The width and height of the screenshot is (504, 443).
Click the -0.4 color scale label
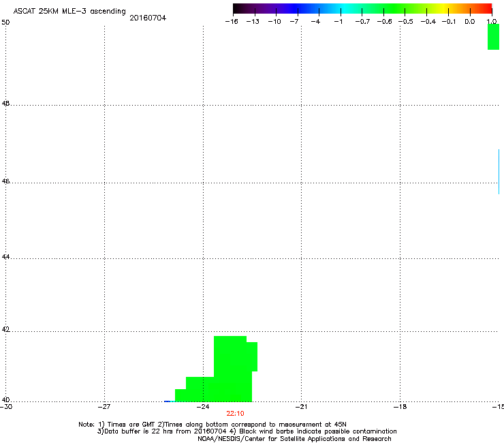click(428, 22)
